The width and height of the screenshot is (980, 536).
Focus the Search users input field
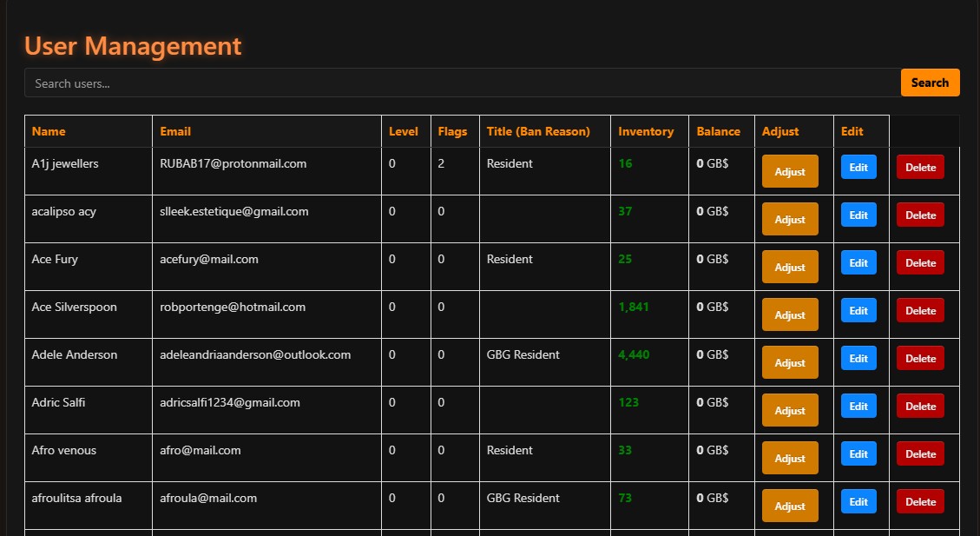(x=462, y=83)
